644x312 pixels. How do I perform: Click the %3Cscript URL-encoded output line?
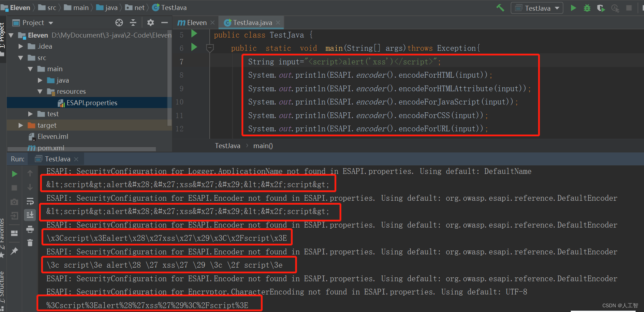[147, 305]
